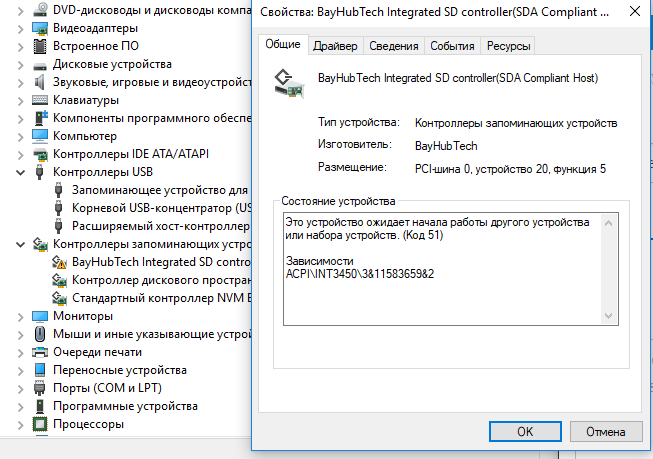This screenshot has height=459, width=653.
Task: Open the Details (Сведения) tab
Action: tap(393, 46)
